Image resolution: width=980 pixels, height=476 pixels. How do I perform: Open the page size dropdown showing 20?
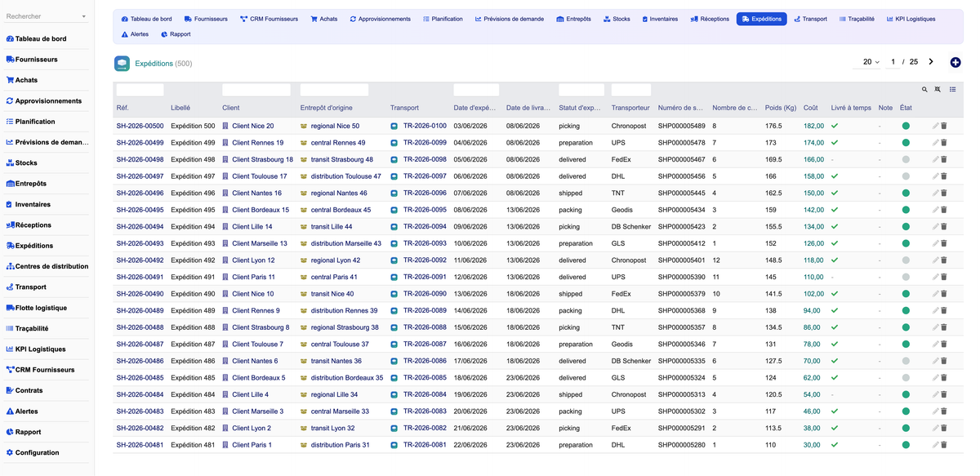coord(871,62)
